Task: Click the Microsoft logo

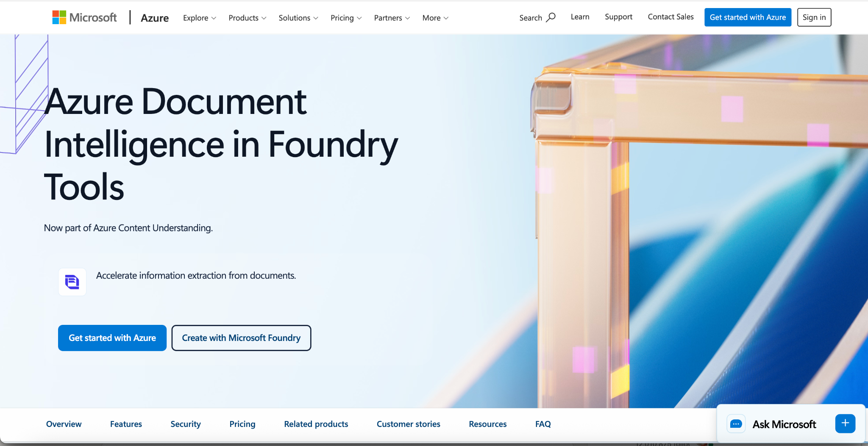Action: coord(84,17)
